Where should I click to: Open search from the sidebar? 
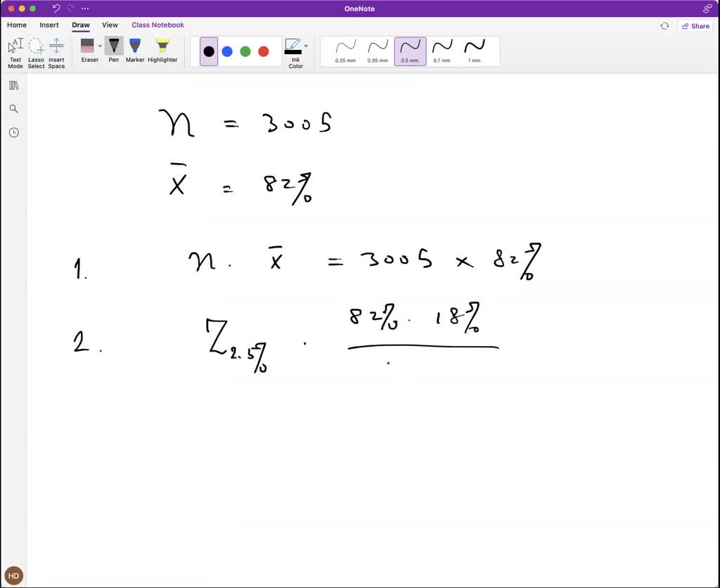[14, 109]
